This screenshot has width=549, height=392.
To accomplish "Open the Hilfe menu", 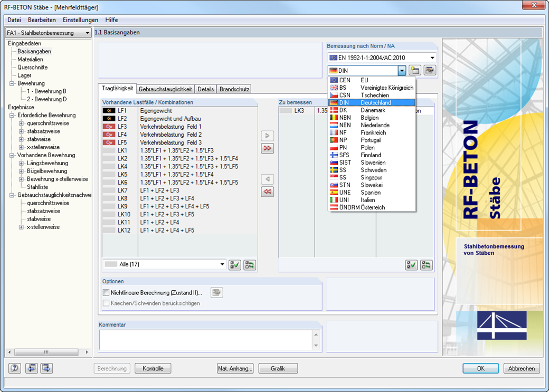I will [111, 20].
